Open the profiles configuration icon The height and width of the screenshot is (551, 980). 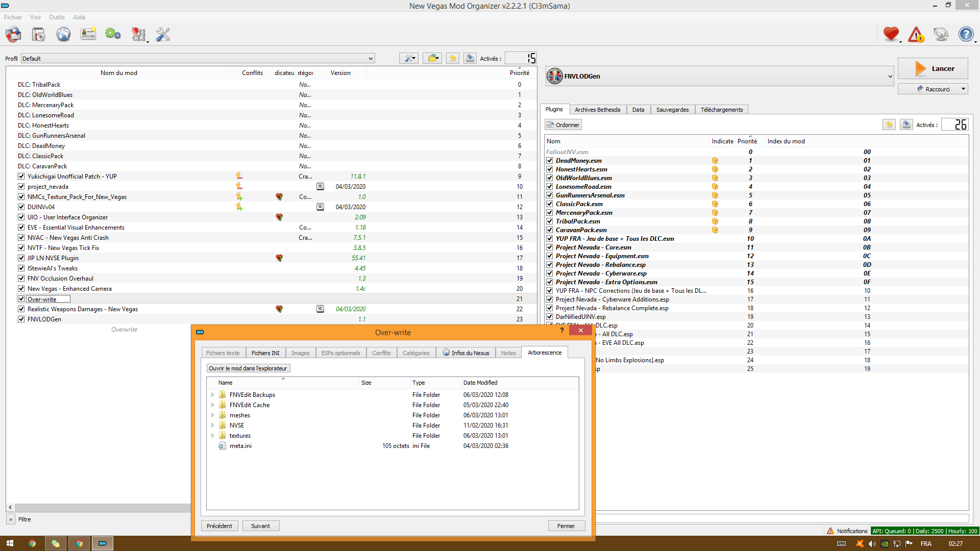(x=88, y=34)
